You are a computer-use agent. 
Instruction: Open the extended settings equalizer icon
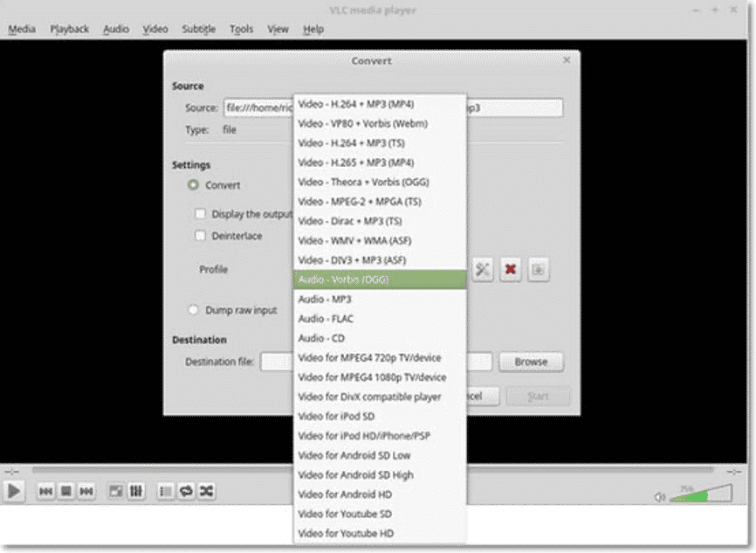pos(135,492)
